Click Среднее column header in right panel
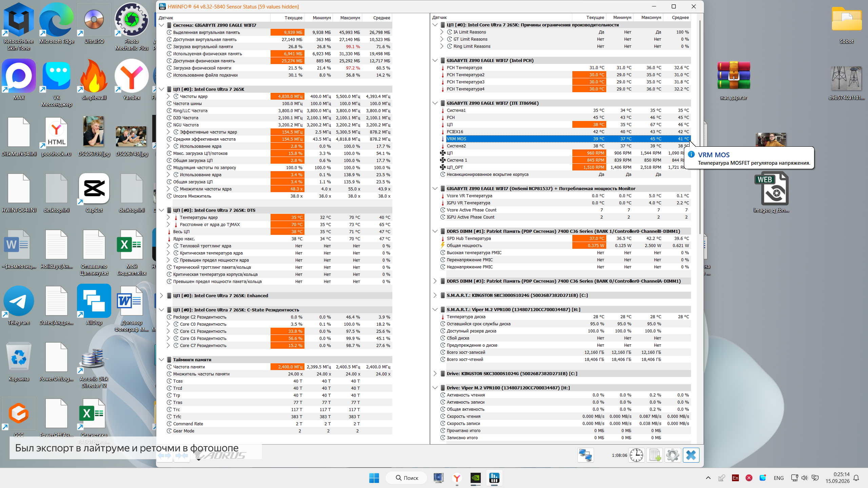The width and height of the screenshot is (868, 488). coord(677,17)
